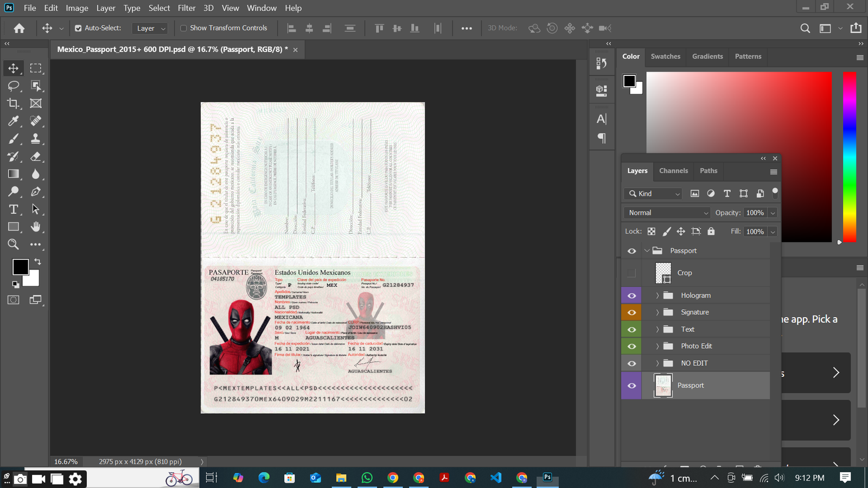Click the Home icon in options bar
This screenshot has height=488, width=868.
[x=19, y=28]
